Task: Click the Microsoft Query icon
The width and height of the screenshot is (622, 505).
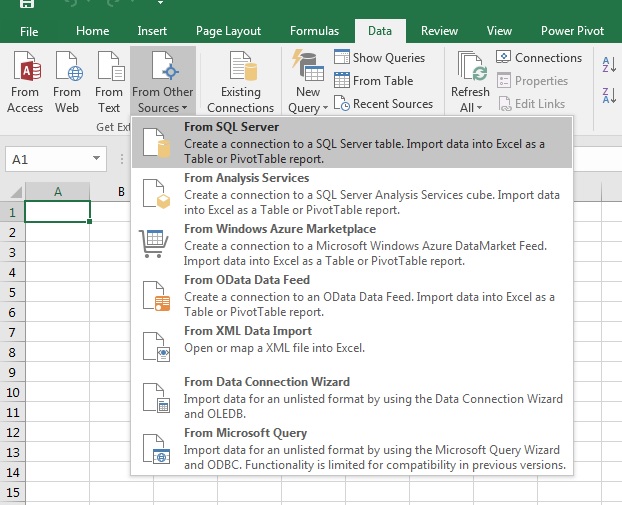Action: pos(156,448)
